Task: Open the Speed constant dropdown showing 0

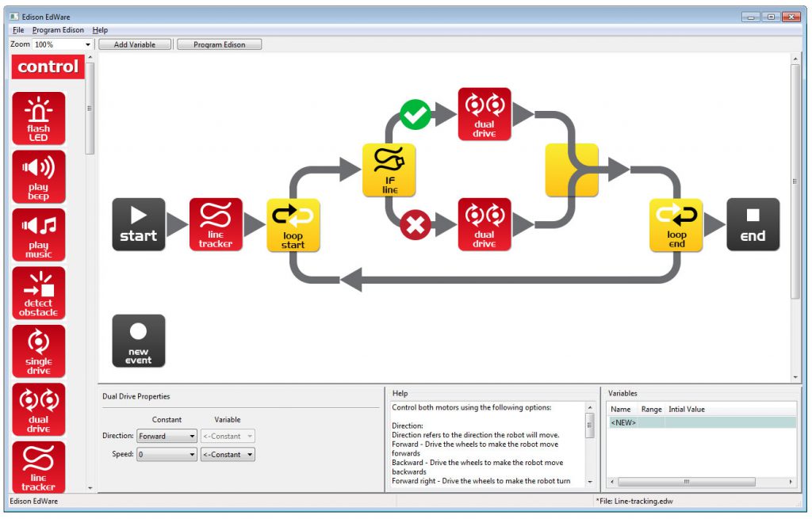Action: coord(167,454)
